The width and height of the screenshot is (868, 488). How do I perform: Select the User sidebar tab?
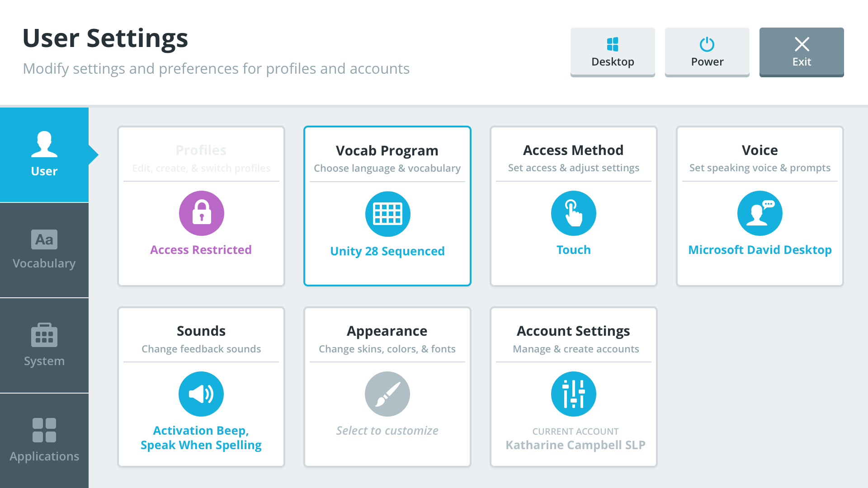44,155
